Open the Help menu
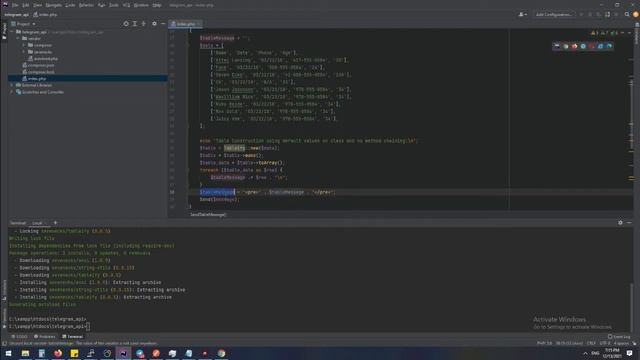The height and width of the screenshot is (360, 640). coord(157,5)
